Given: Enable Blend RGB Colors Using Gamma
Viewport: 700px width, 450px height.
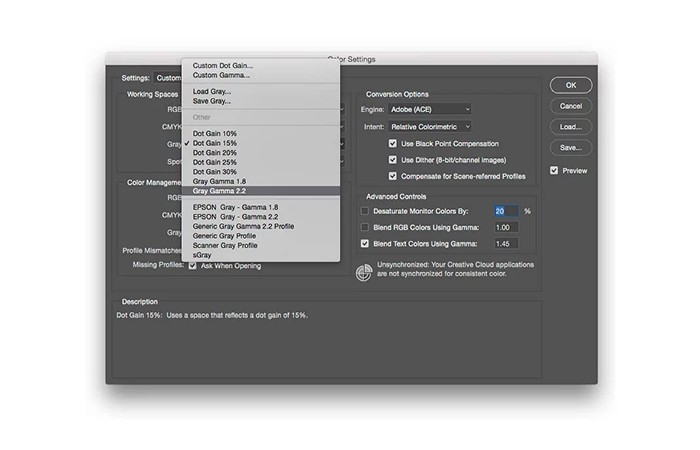Looking at the screenshot, I should tap(365, 227).
